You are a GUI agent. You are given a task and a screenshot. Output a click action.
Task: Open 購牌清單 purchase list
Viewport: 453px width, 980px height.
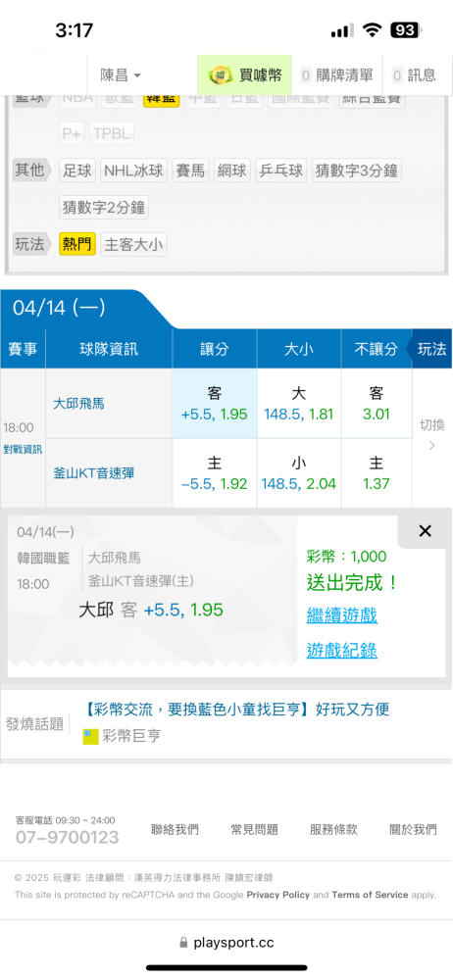pos(337,75)
